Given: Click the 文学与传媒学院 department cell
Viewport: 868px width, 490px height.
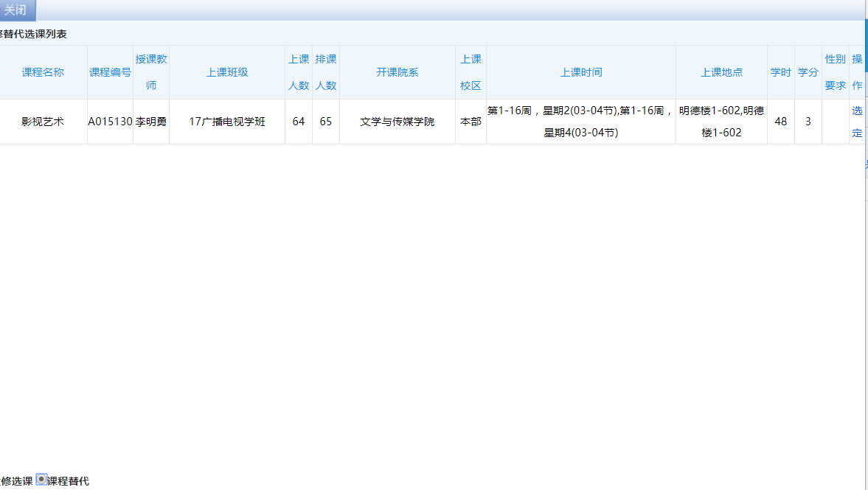Looking at the screenshot, I should click(x=397, y=122).
